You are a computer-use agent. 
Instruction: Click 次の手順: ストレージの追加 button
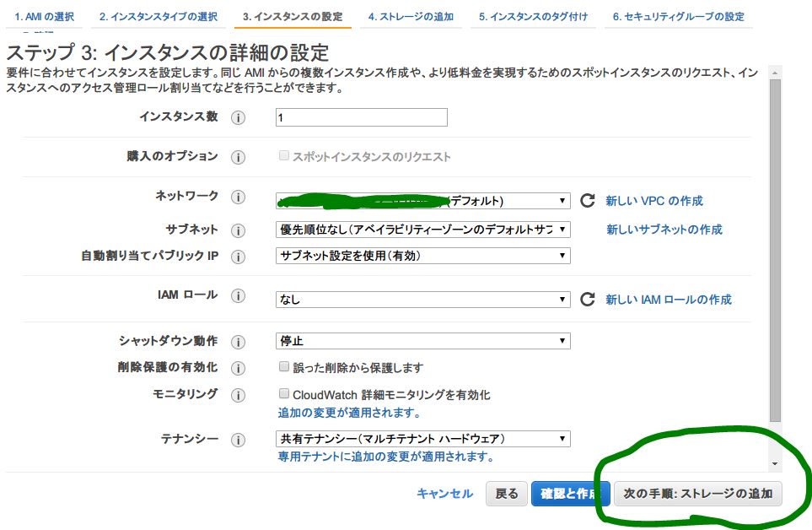click(x=698, y=493)
